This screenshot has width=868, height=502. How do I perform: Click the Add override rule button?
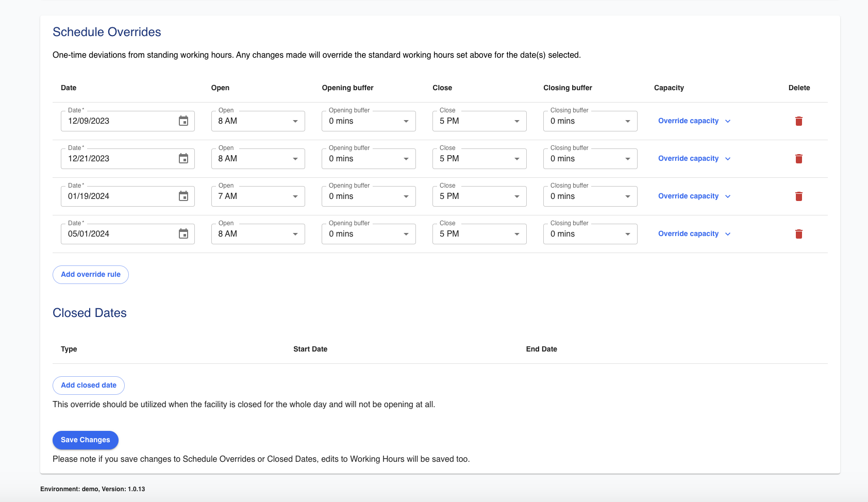tap(91, 275)
